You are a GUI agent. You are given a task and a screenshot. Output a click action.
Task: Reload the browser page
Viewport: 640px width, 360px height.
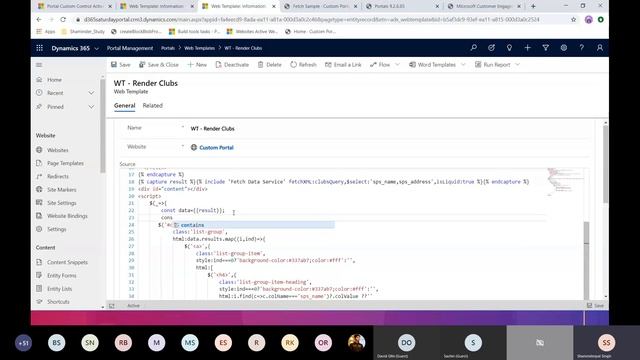[63, 20]
